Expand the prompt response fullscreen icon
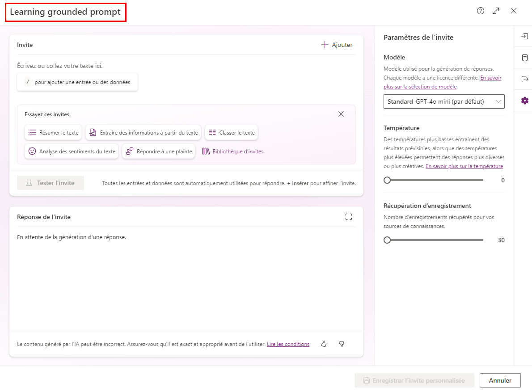The image size is (532, 392). (x=348, y=217)
